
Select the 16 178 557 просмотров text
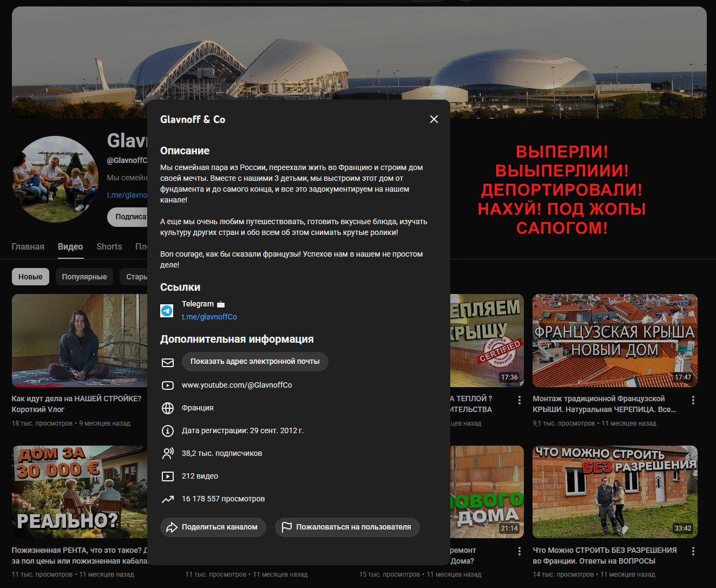[224, 499]
